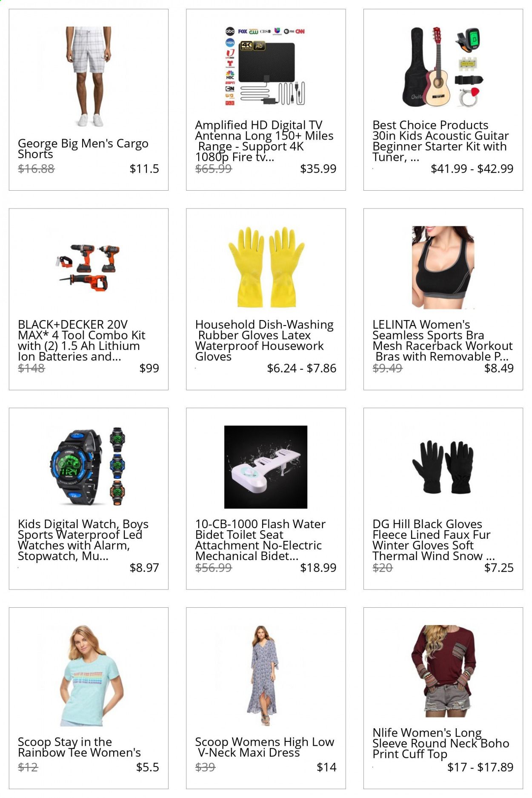Click Household Dish-Washing Rubber Gloves title

(264, 340)
